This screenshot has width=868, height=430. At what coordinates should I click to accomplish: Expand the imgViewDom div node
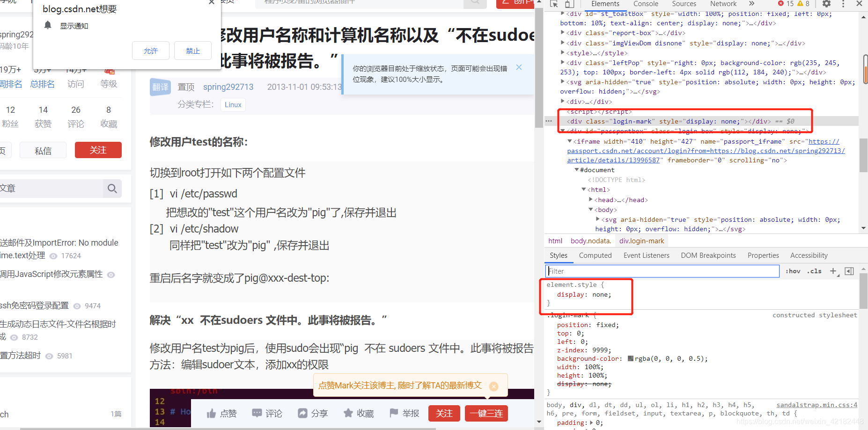(x=563, y=43)
